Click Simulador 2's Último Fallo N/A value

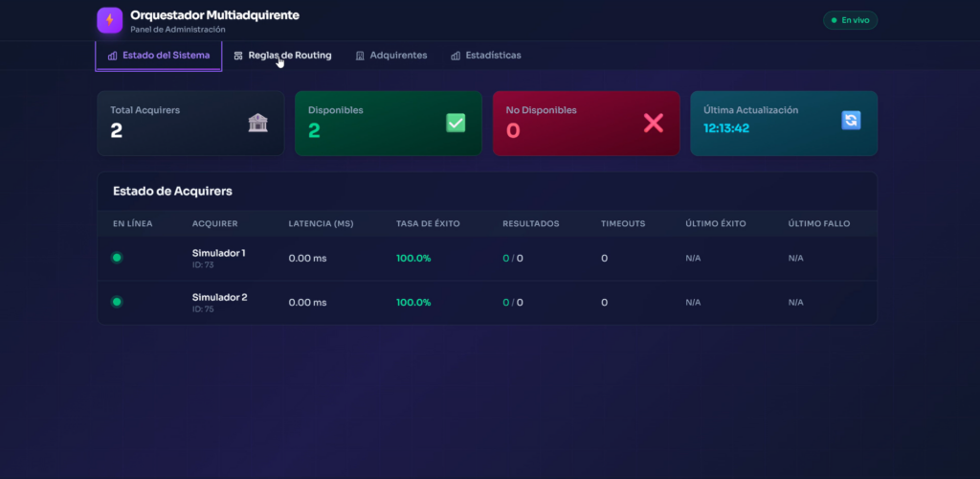(795, 303)
